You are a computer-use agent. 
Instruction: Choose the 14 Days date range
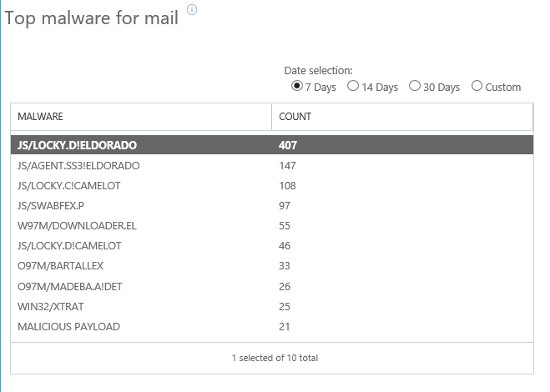pos(353,86)
